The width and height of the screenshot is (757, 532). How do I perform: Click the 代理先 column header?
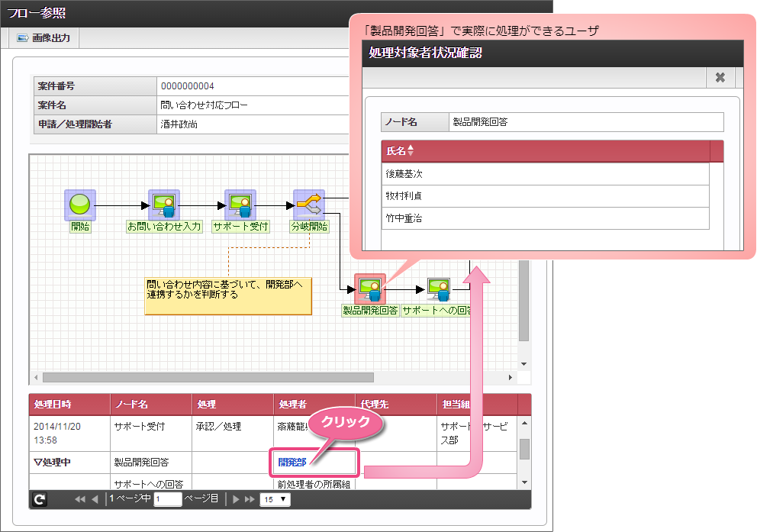(x=396, y=405)
